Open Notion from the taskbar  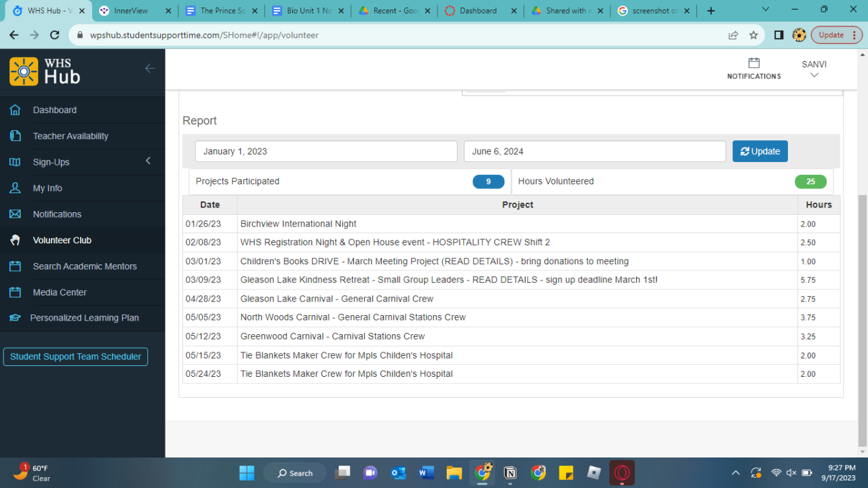[x=511, y=472]
